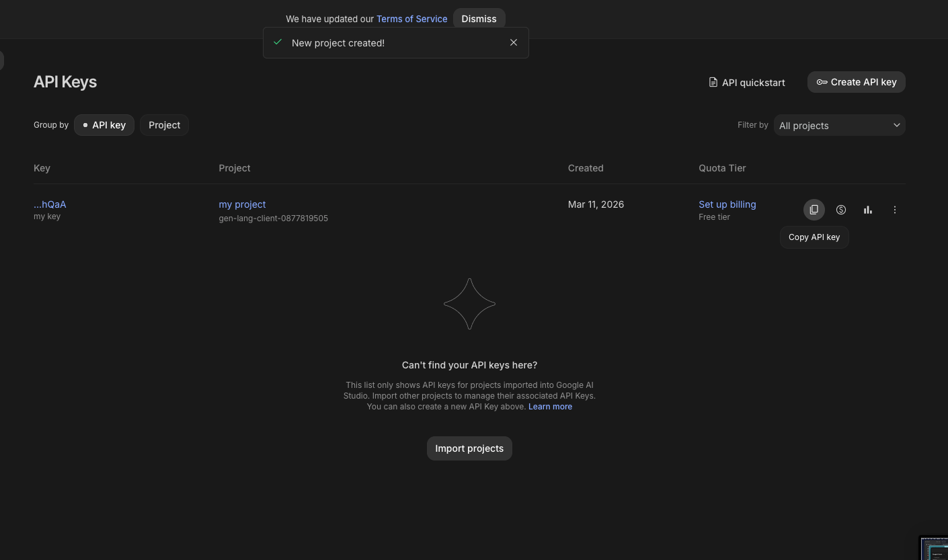Screen dimensions: 948x560
Task: View usage chart icon for my key
Action: [868, 210]
